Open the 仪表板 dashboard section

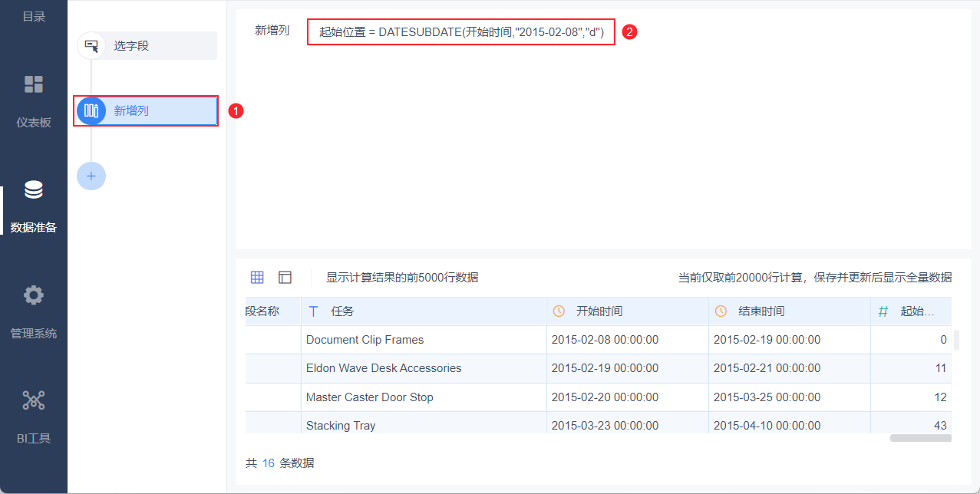coord(34,100)
